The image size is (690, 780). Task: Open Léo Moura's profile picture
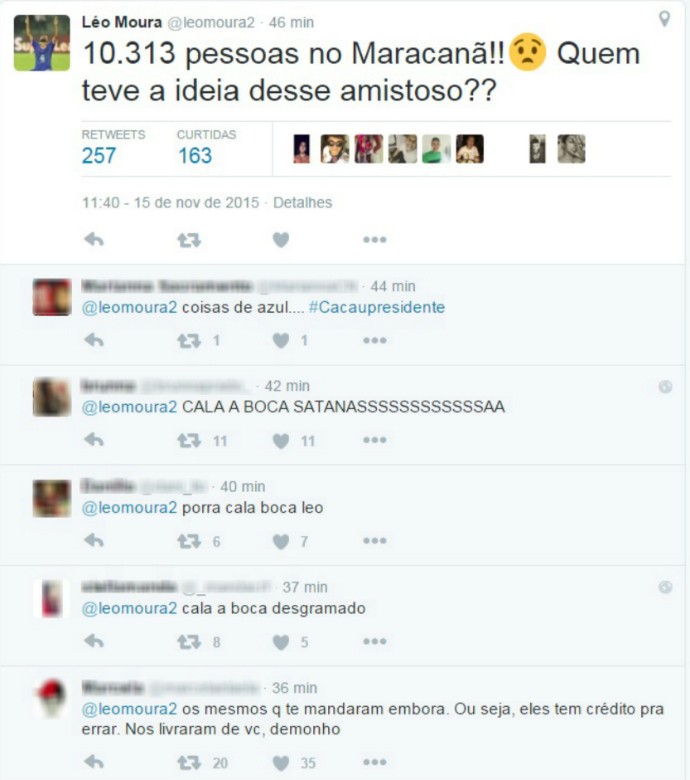(42, 43)
